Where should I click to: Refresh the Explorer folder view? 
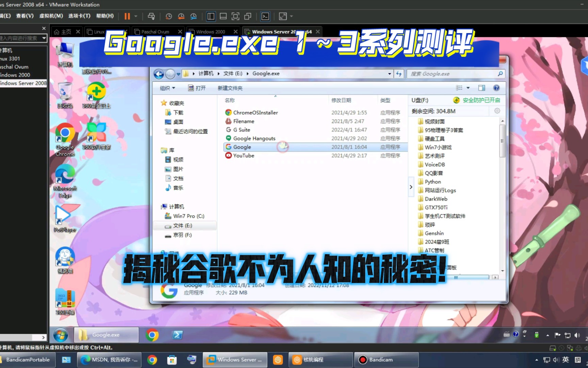399,74
